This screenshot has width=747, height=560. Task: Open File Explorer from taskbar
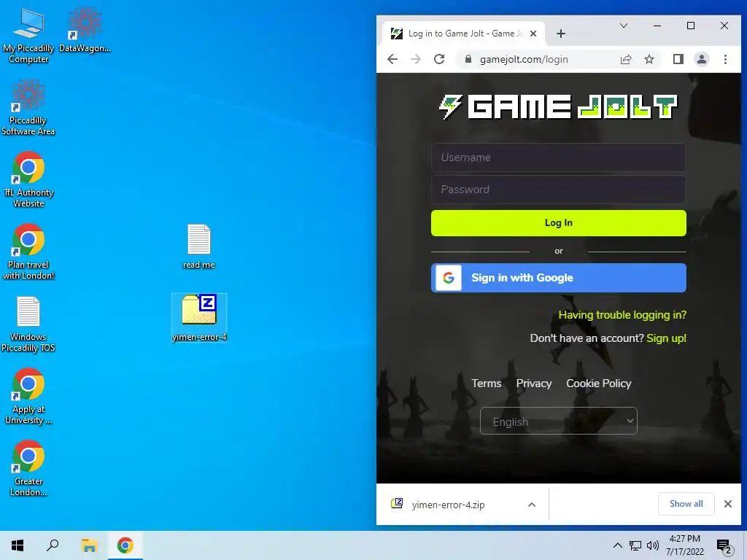pyautogui.click(x=89, y=545)
